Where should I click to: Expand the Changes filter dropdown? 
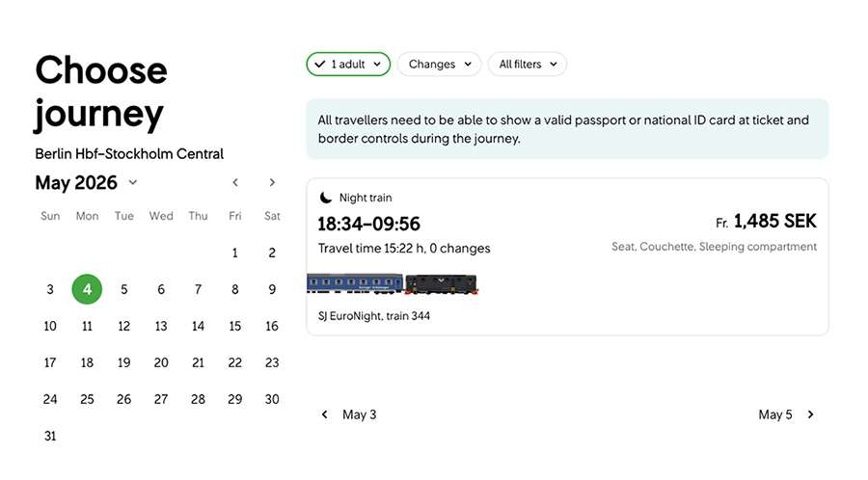tap(439, 65)
